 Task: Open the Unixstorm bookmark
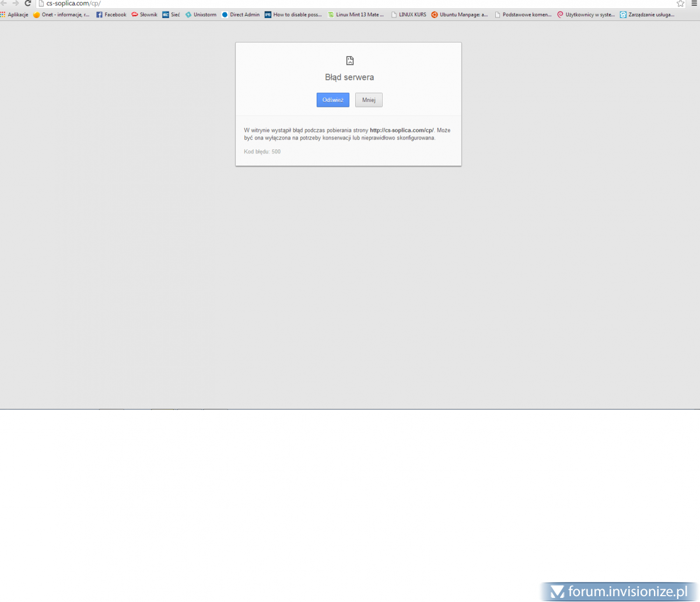tap(201, 15)
